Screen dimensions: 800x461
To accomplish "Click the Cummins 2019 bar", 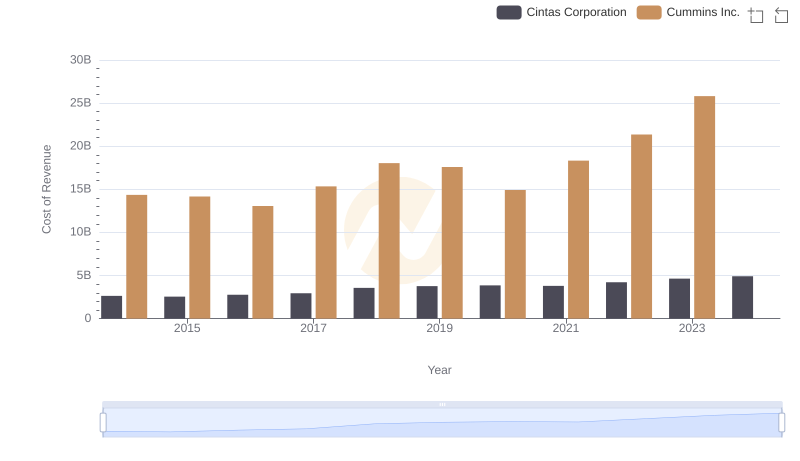I will [x=452, y=243].
